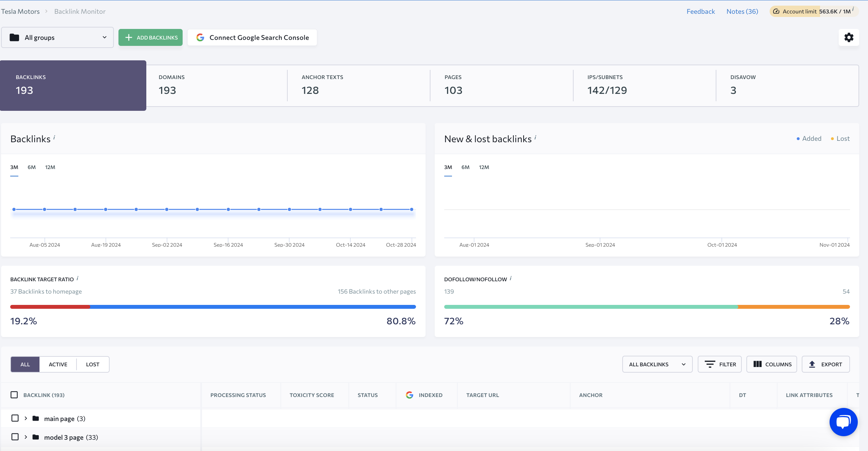Screen dimensions: 868x451
Task: Click the Google logo on Connect Search Console
Action: point(200,37)
